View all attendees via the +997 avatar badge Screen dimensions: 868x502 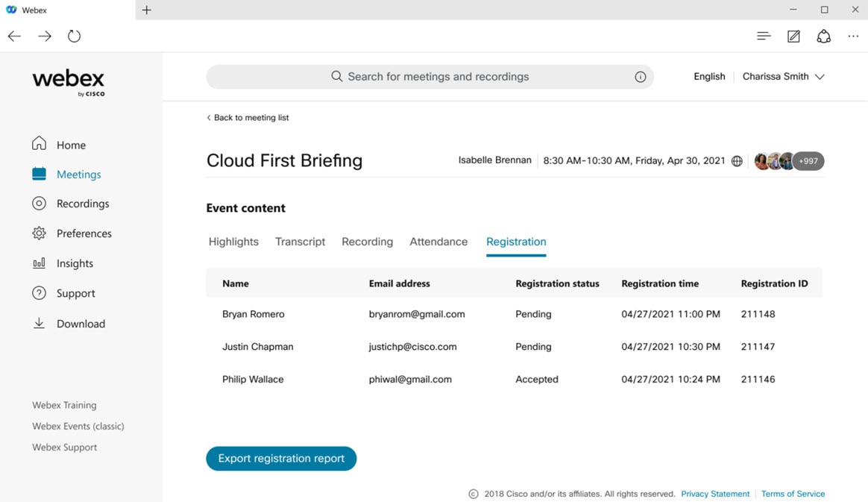tap(809, 160)
